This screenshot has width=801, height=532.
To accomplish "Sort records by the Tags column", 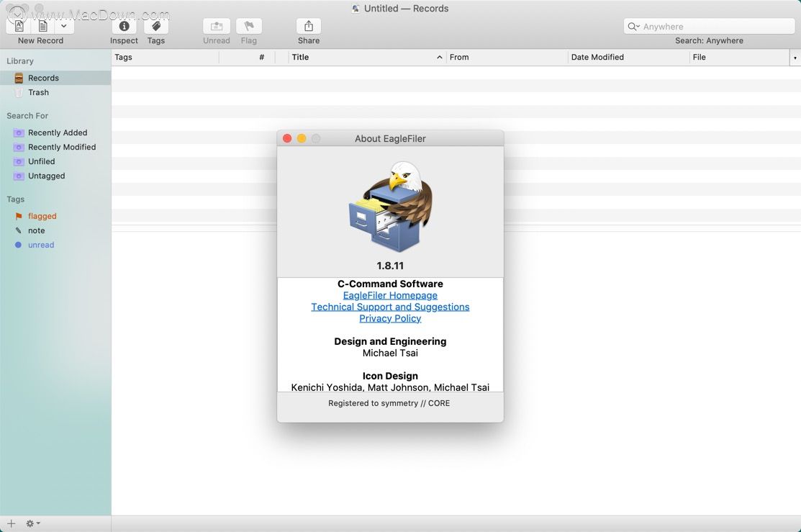I will [x=166, y=58].
